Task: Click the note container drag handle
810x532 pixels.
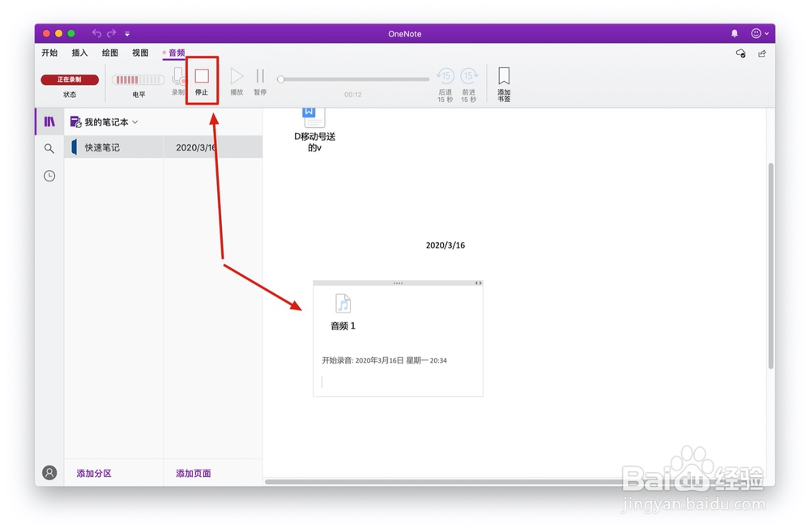Action: [x=398, y=283]
